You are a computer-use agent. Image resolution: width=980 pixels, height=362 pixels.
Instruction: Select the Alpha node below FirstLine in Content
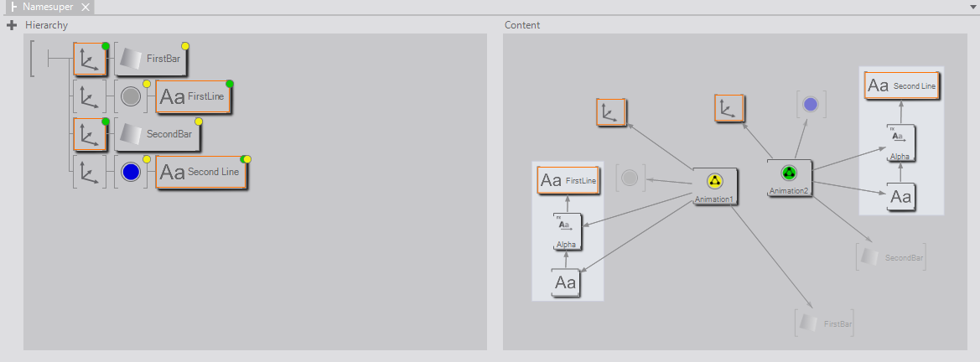[x=568, y=232]
